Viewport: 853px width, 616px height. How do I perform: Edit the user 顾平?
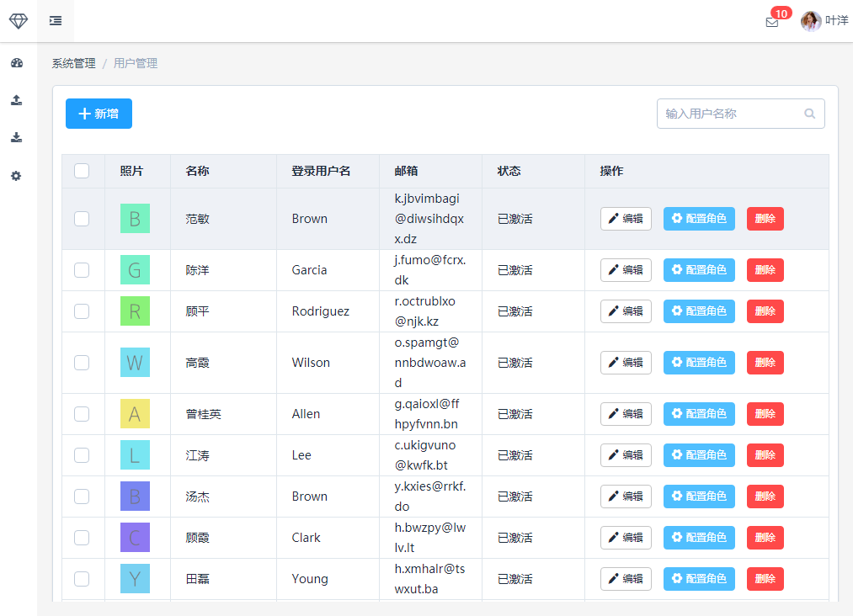[626, 311]
